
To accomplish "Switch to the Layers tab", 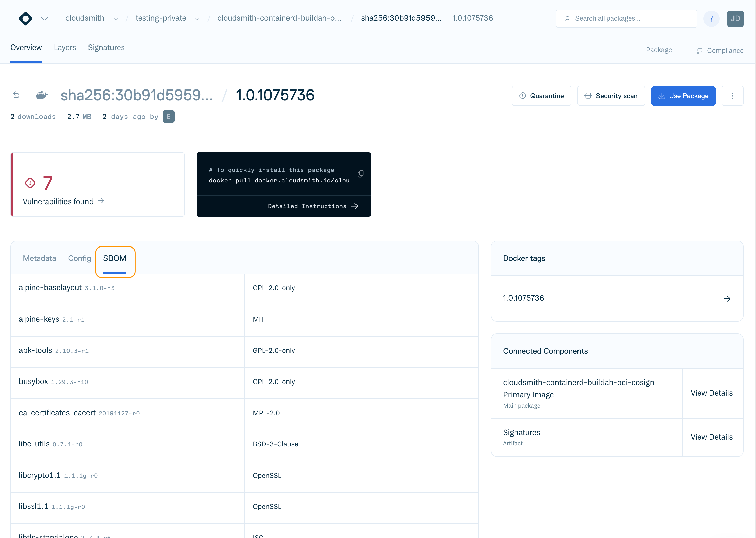I will (x=65, y=48).
